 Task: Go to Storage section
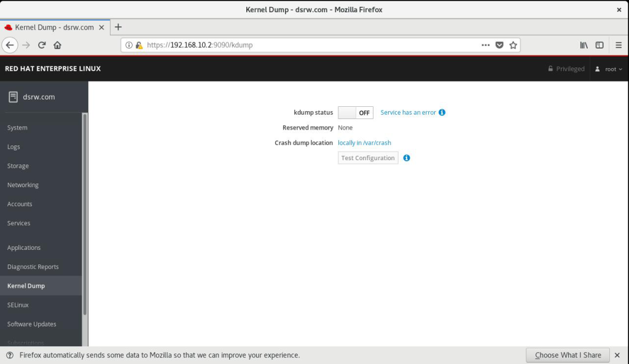click(x=18, y=166)
